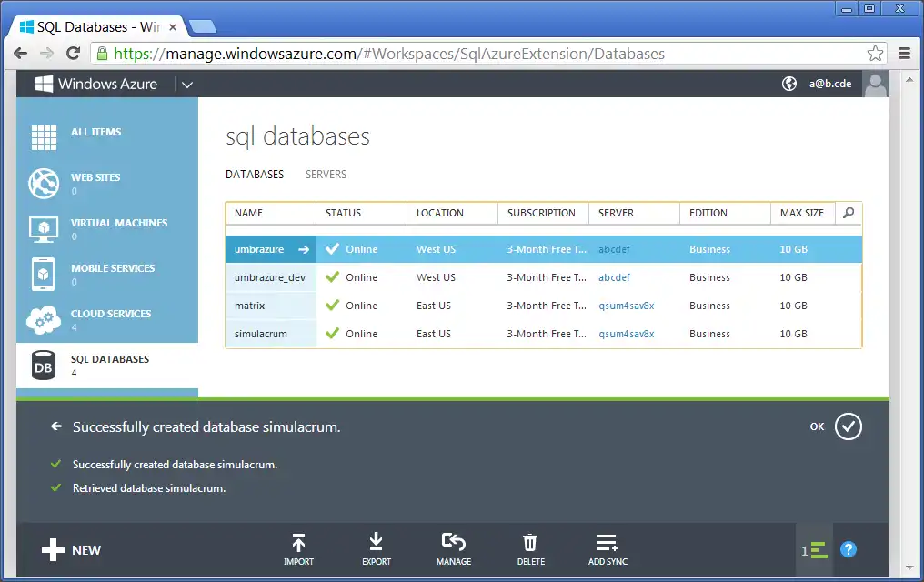Open umbrazure details with row arrow
Image resolution: width=924 pixels, height=582 pixels.
pos(304,249)
